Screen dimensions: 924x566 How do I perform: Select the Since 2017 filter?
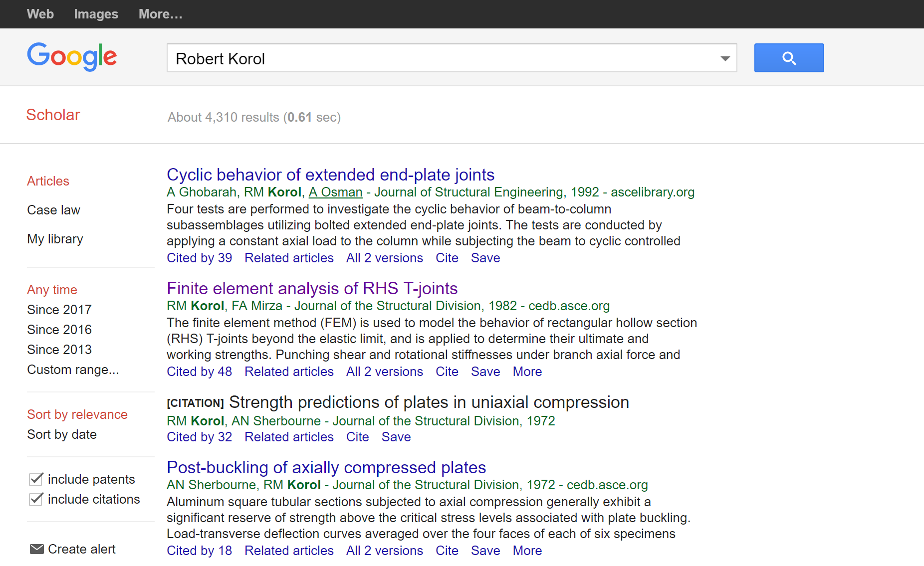point(59,309)
